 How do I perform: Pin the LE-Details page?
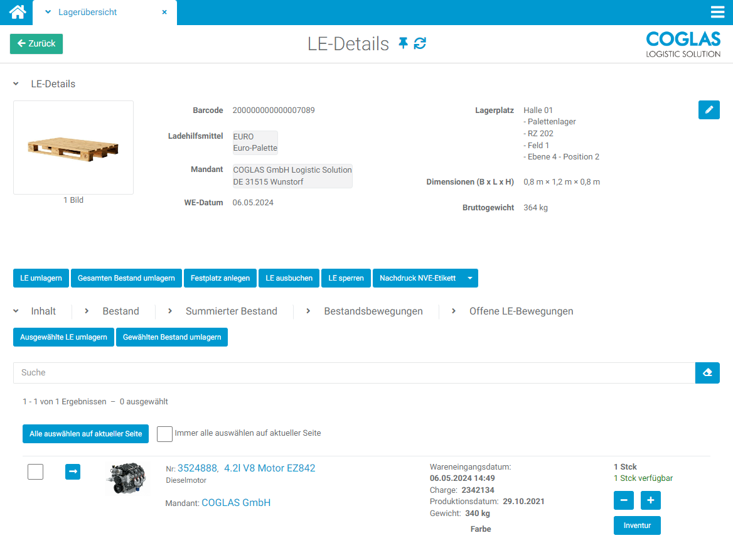[403, 43]
